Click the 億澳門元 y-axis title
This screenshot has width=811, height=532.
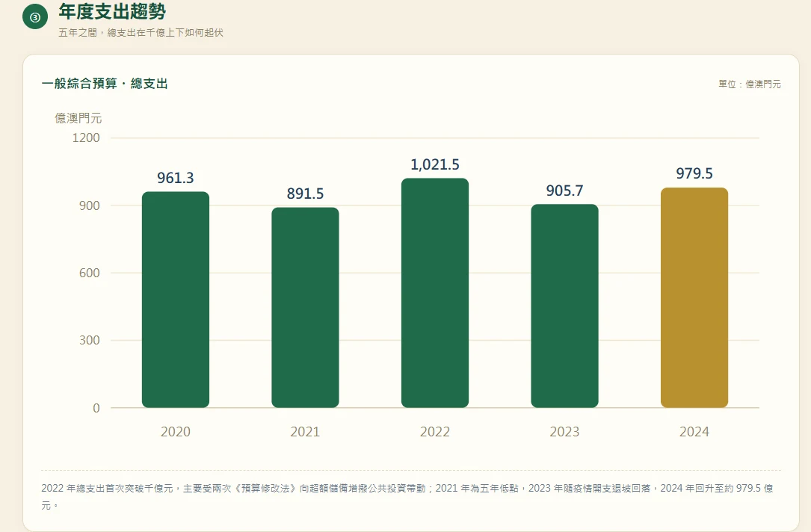(78, 118)
